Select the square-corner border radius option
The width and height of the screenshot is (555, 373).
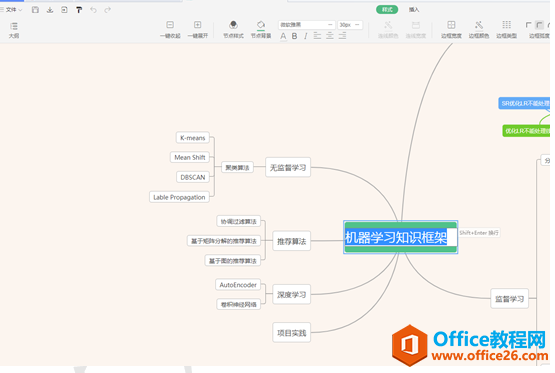click(528, 25)
